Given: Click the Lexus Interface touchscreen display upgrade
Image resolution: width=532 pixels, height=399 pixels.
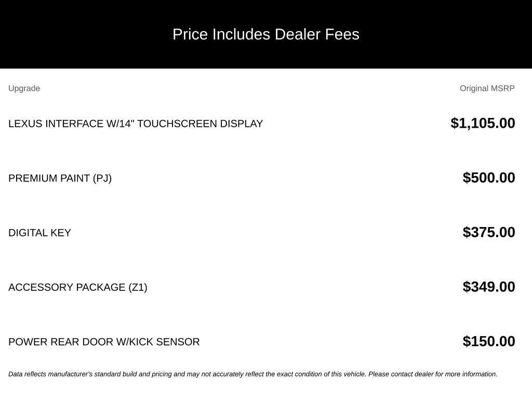Looking at the screenshot, I should click(x=136, y=124).
